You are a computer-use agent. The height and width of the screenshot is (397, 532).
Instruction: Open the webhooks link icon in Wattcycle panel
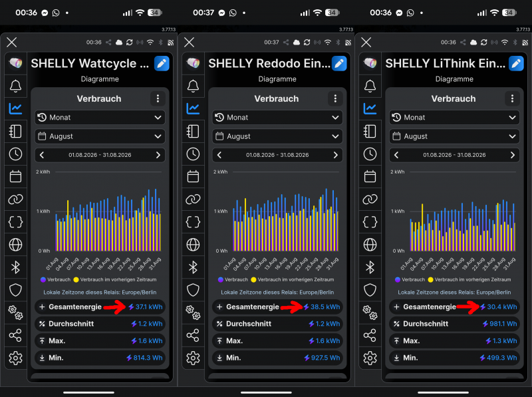(x=15, y=199)
